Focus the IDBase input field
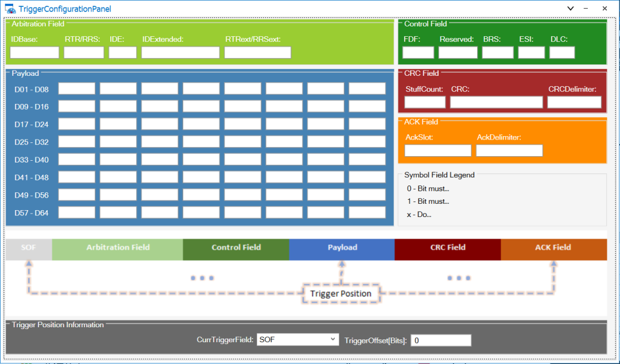Viewport: 620px width, 364px height. (34, 53)
